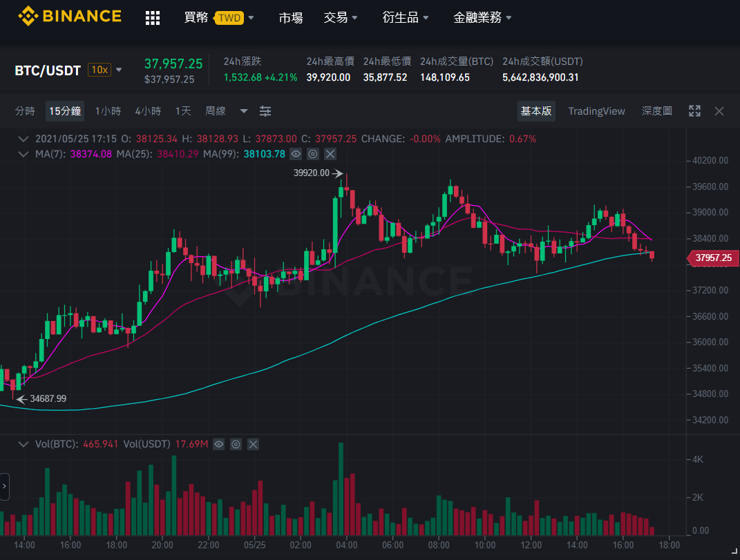Expand the BTC/USDT pair selector arrow
Image resolution: width=740 pixels, height=560 pixels.
coord(119,70)
